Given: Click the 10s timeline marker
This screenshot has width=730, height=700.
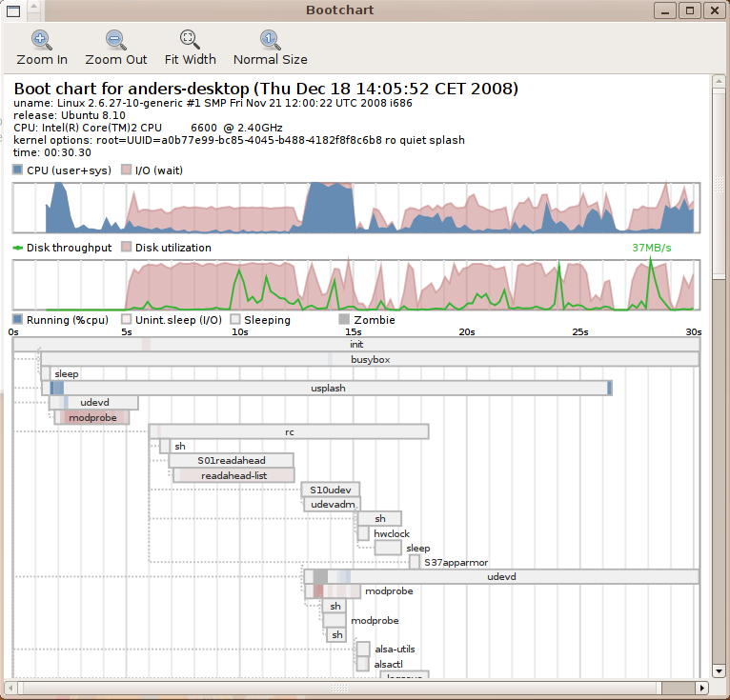Looking at the screenshot, I should (x=240, y=331).
